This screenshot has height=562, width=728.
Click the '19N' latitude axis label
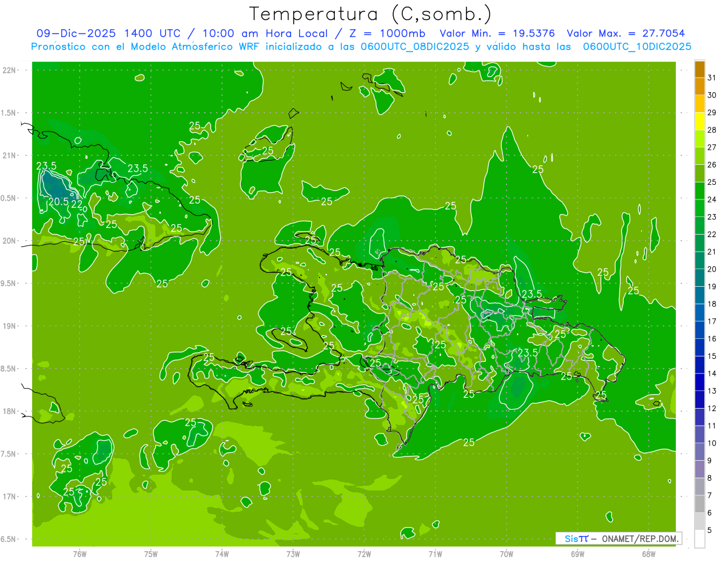pos(10,326)
